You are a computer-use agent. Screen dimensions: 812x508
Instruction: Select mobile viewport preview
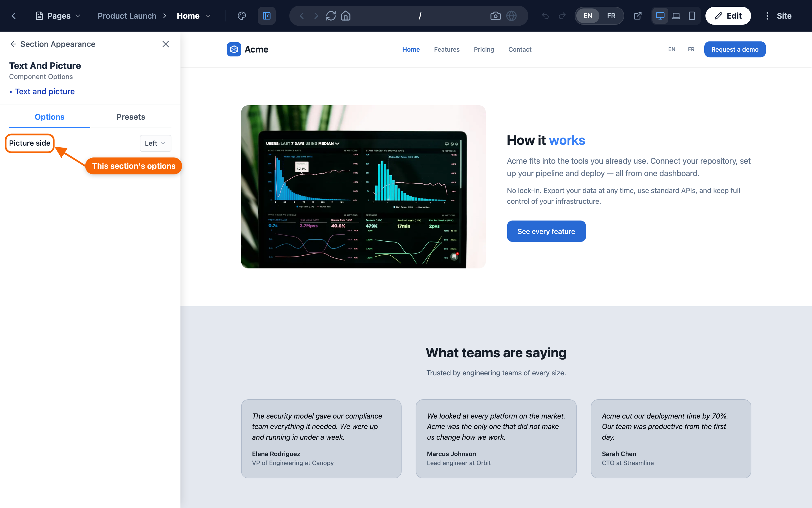692,16
